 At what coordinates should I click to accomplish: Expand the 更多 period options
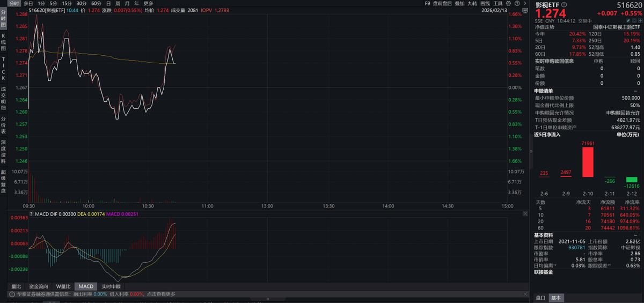click(148, 3)
